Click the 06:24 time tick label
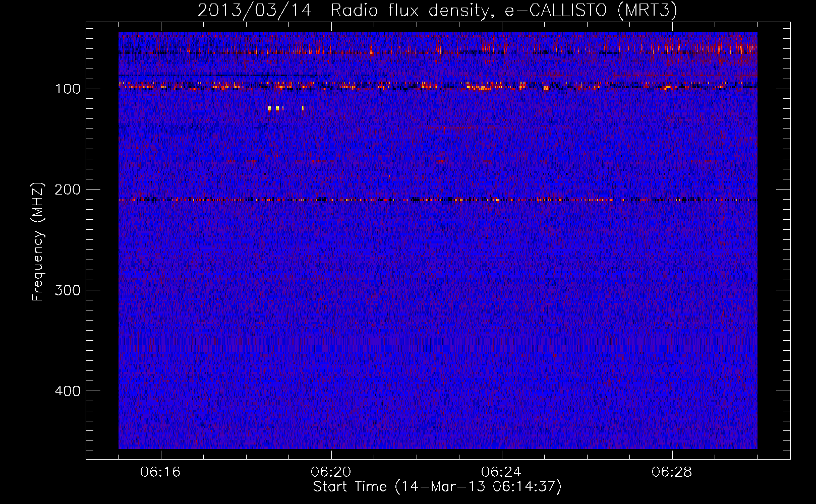Screen dimensions: 816x504 [501, 472]
